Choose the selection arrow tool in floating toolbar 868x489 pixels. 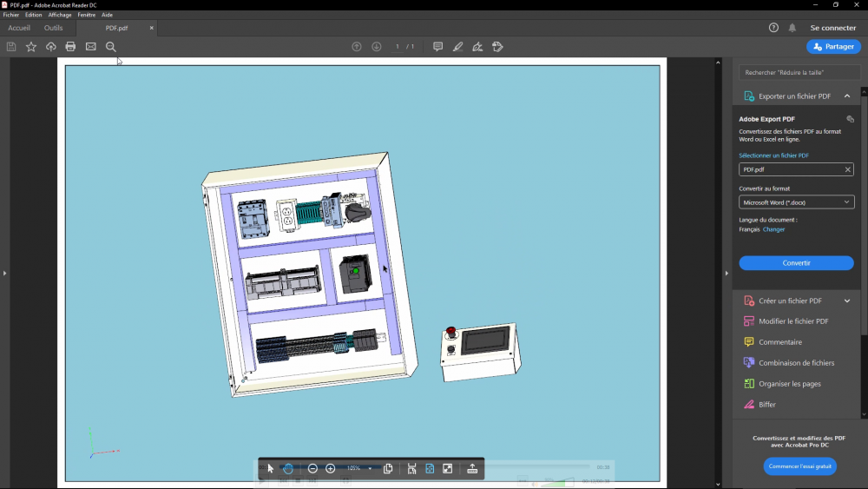[270, 468]
